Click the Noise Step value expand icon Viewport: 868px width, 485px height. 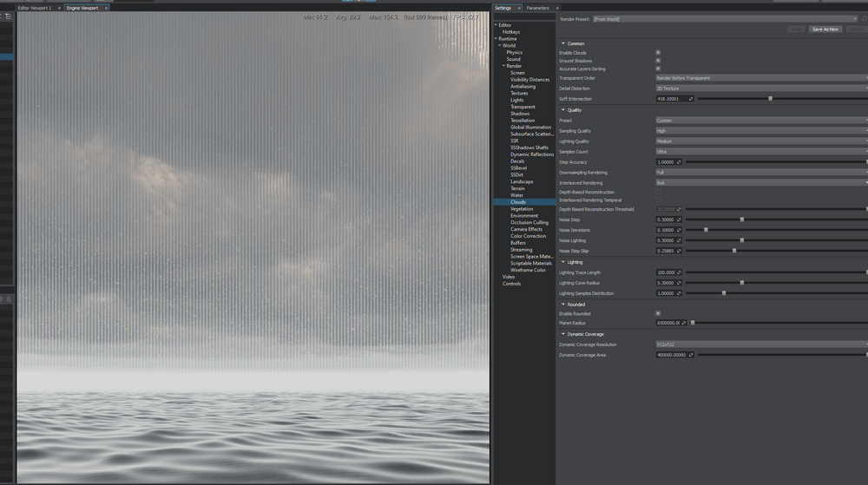click(x=680, y=220)
